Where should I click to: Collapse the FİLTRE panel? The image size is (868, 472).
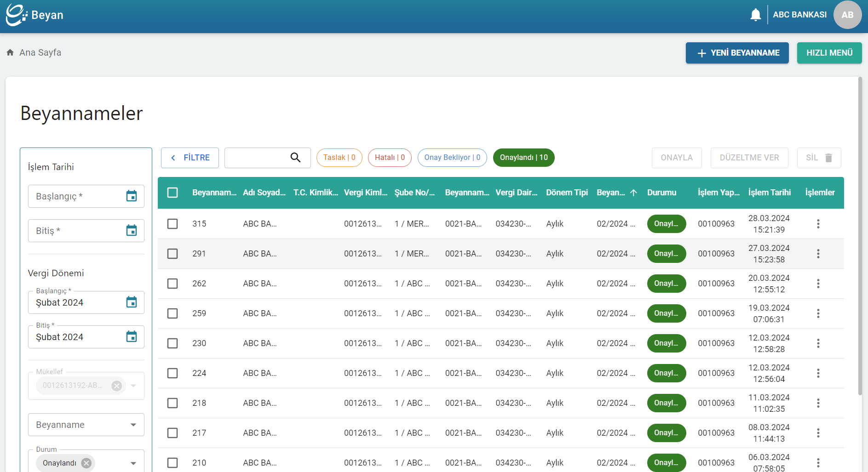tap(190, 158)
